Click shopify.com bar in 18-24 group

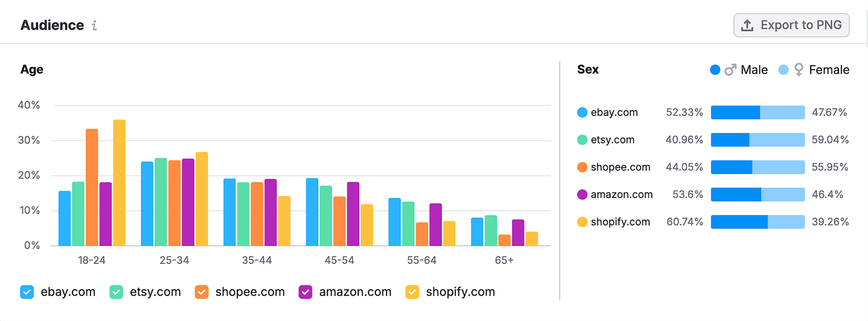[x=119, y=183]
